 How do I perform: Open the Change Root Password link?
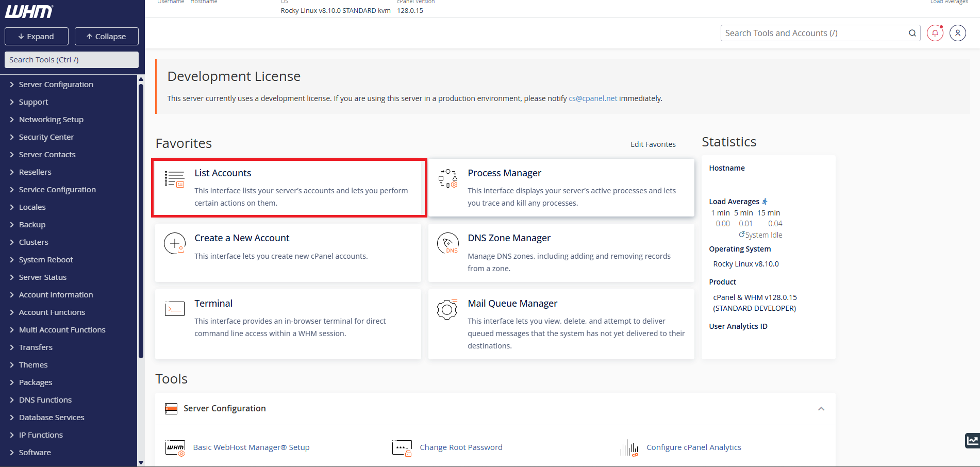pos(461,447)
